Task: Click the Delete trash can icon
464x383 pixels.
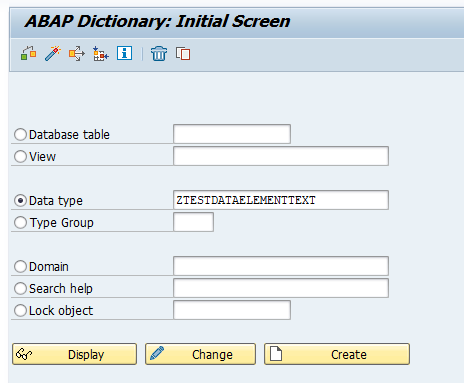Action: point(159,53)
